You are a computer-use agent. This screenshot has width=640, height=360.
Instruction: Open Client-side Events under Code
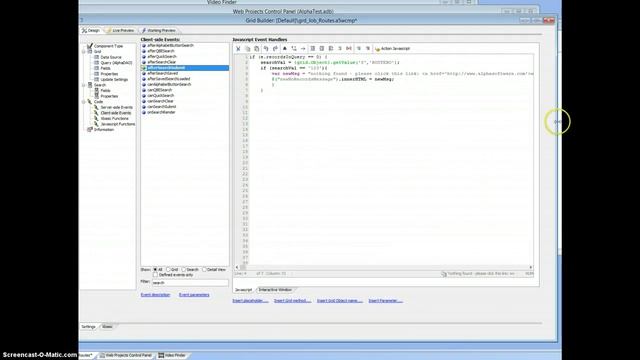[116, 113]
